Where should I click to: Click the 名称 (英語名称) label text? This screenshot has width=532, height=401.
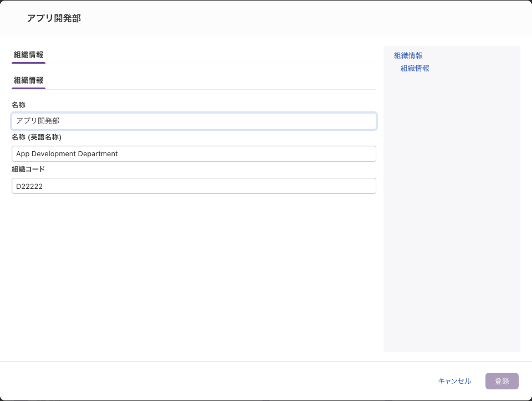(x=37, y=137)
